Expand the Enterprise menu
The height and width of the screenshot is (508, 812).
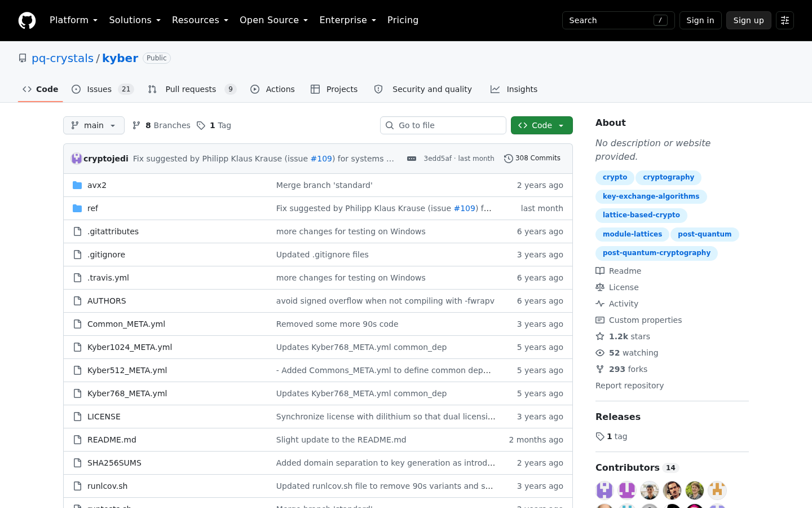click(x=347, y=20)
